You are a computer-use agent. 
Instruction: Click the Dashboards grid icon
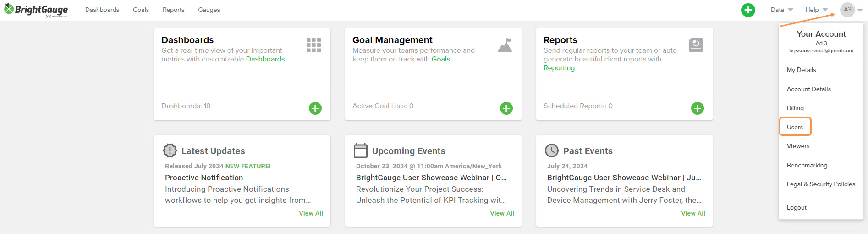pyautogui.click(x=313, y=45)
